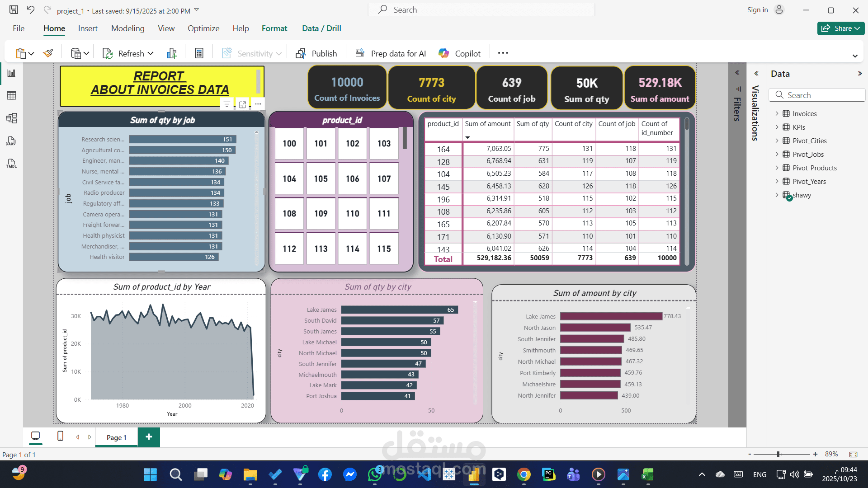Click the product_id slicer scrollbar
Image resolution: width=868 pixels, height=488 pixels.
(x=405, y=138)
